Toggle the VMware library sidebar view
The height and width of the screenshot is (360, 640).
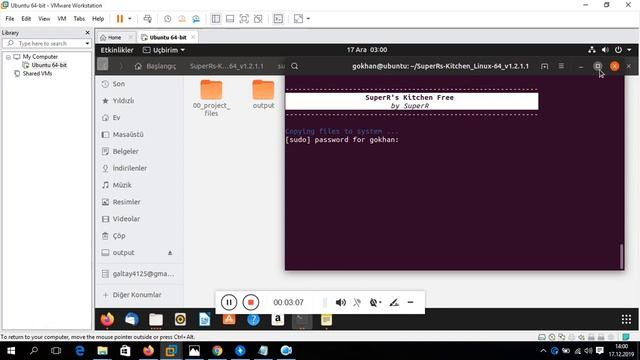pos(216,19)
